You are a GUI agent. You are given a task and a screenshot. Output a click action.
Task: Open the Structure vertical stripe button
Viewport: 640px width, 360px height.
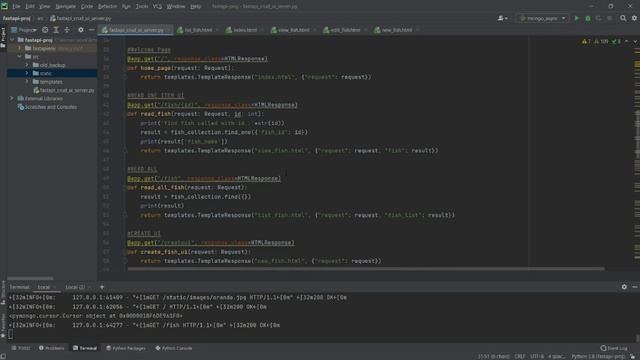pos(3,292)
